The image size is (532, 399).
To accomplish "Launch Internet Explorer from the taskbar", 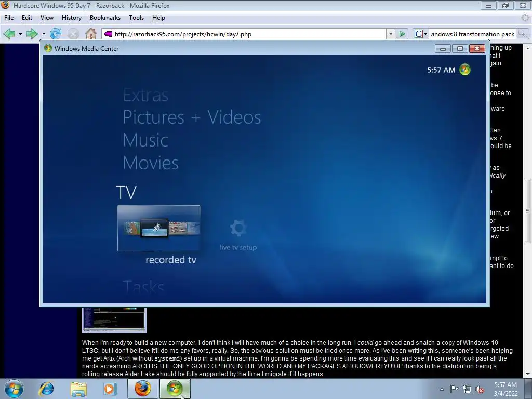I will click(46, 389).
